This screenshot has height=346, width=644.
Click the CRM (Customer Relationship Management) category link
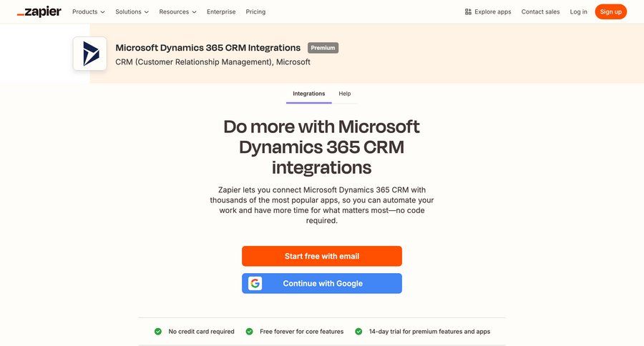coord(193,62)
